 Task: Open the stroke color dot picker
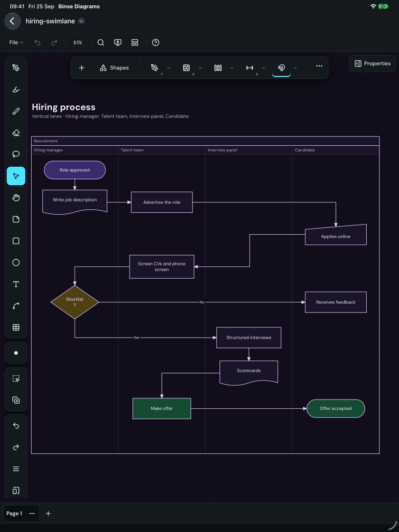pyautogui.click(x=16, y=353)
